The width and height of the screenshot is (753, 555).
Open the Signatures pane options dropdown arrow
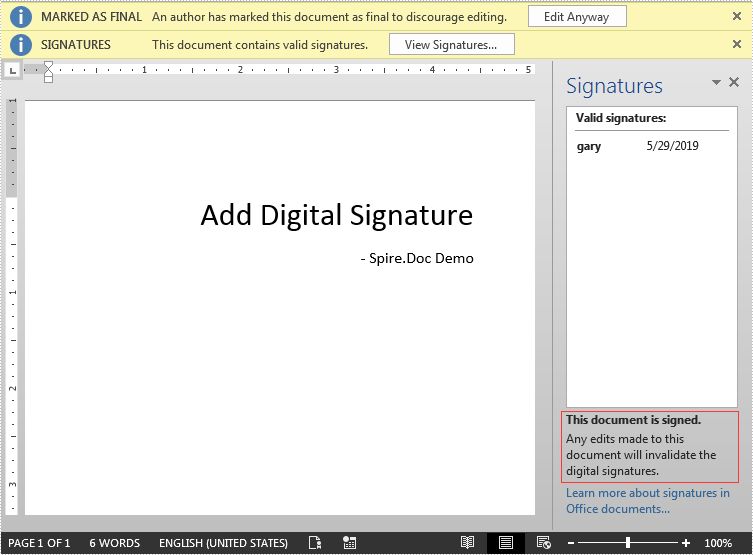pos(716,82)
